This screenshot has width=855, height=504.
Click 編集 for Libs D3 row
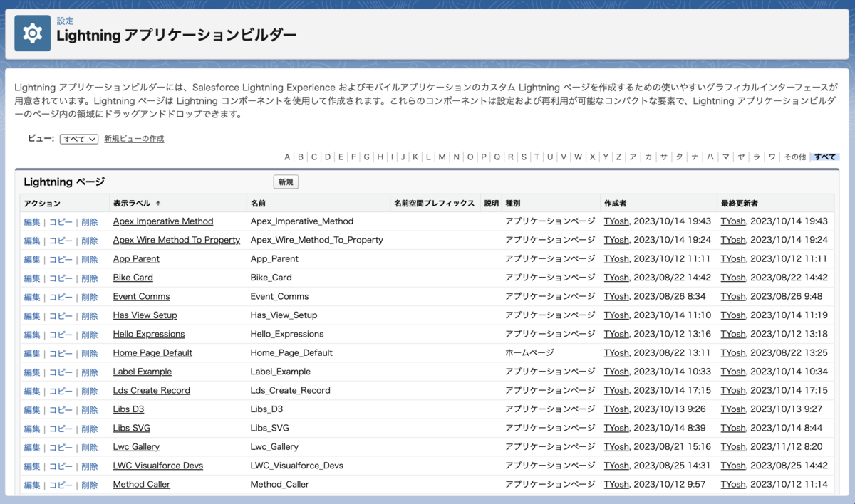pyautogui.click(x=32, y=410)
